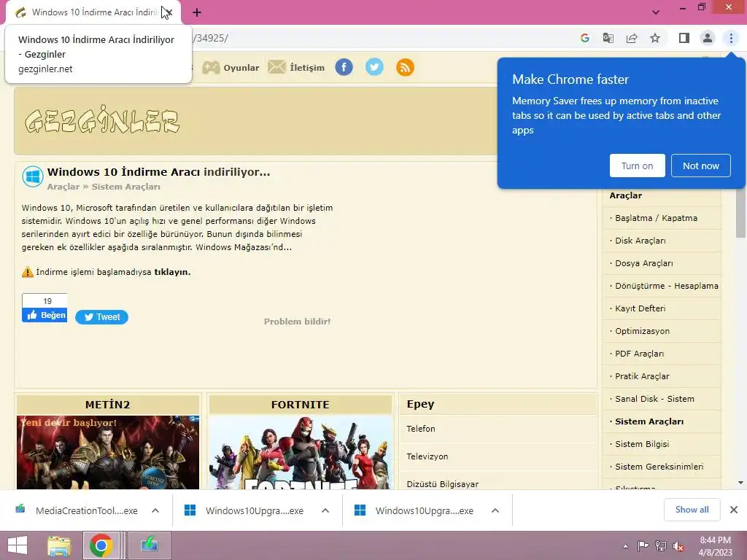747x560 pixels.
Task: Click the Problem bildir! link
Action: point(298,322)
